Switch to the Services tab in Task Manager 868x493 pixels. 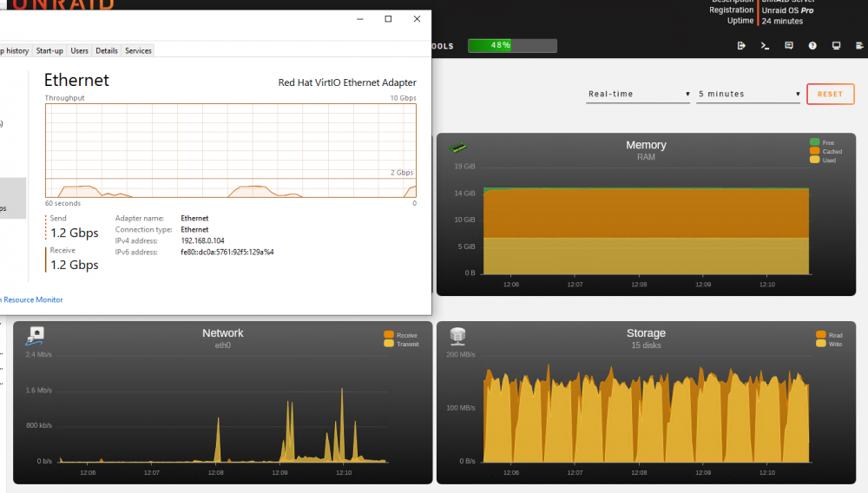(x=138, y=50)
